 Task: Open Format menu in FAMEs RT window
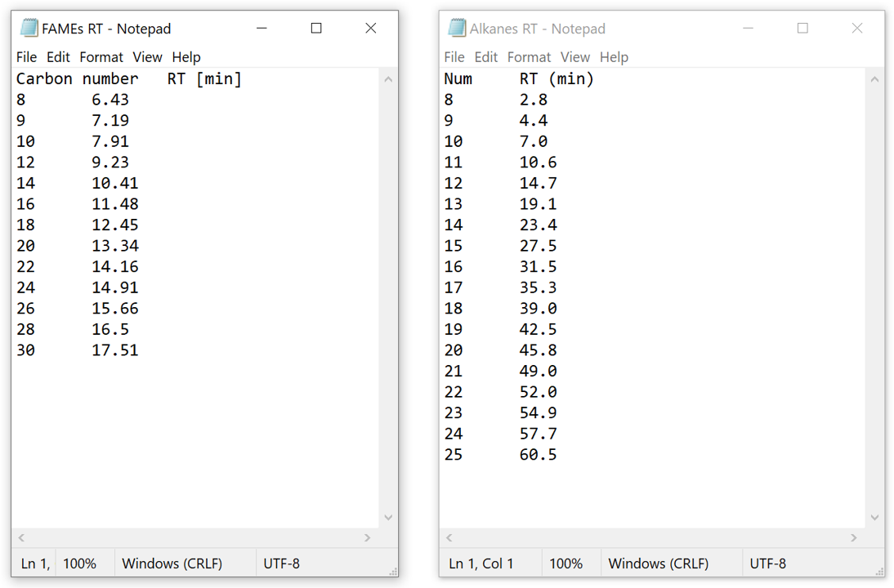pyautogui.click(x=101, y=57)
